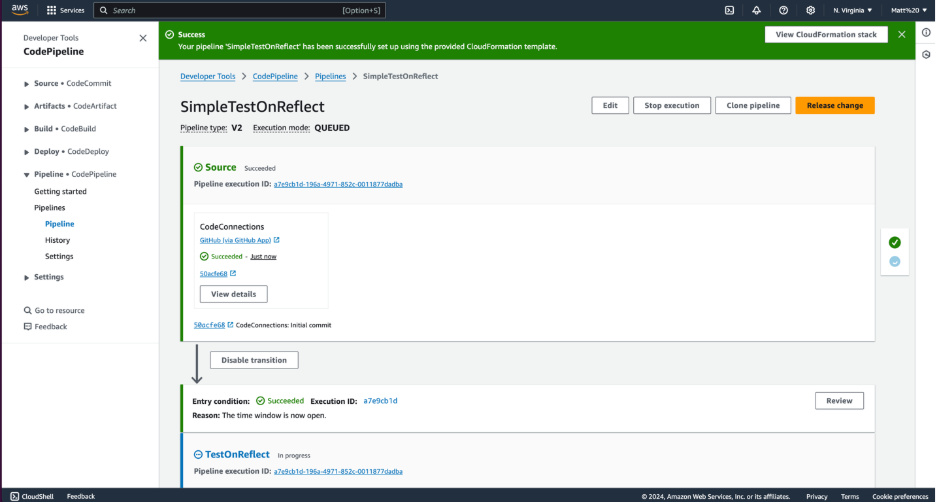
Task: Open the N. Virginia region dropdown
Action: pyautogui.click(x=852, y=10)
